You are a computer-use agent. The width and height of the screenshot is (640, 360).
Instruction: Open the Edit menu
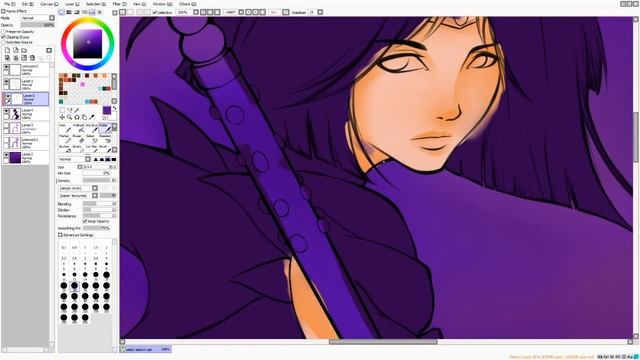pyautogui.click(x=28, y=4)
